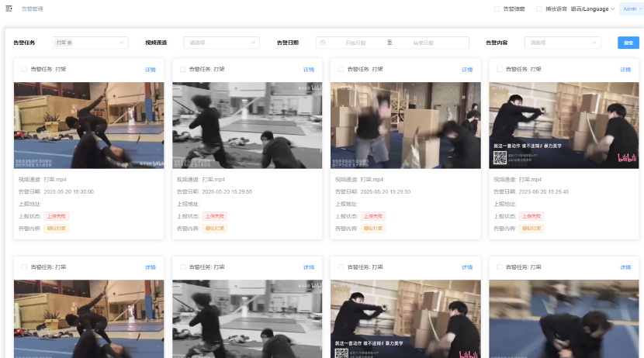
Task: Click 上传失败 tag on the 15:30:00 card
Action: tap(57, 216)
